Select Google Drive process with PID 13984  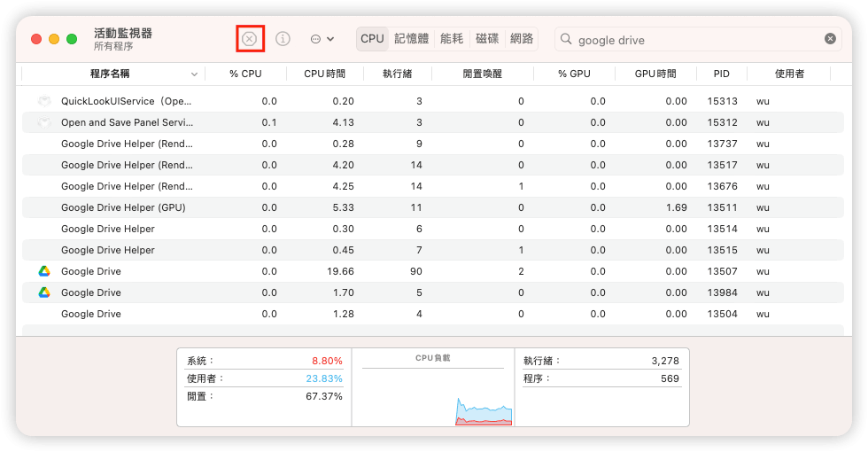coord(433,293)
